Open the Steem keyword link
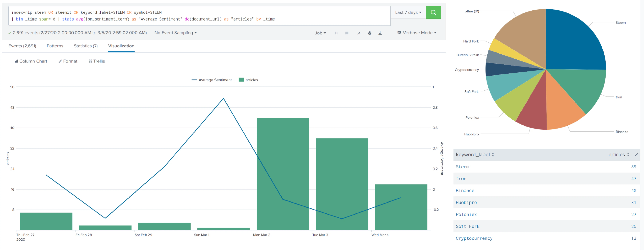 pos(462,167)
